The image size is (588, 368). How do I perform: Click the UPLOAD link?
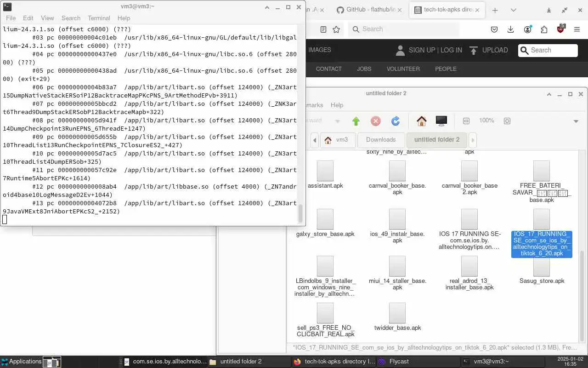click(x=495, y=50)
